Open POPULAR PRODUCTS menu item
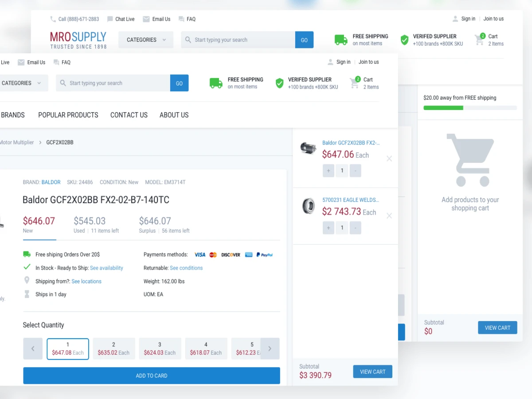This screenshot has width=532, height=399. point(68,115)
